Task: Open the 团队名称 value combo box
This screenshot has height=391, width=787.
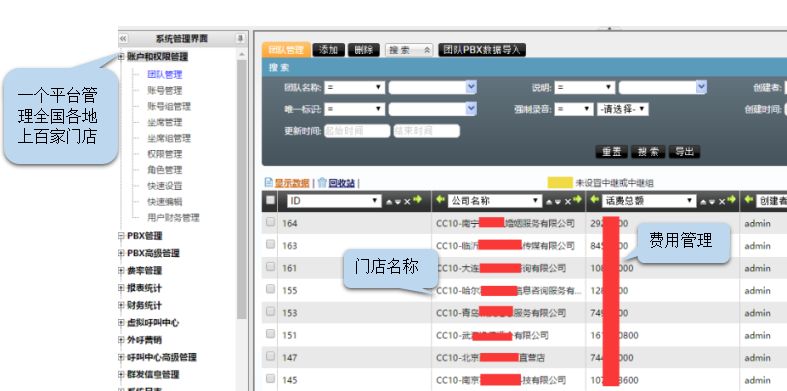Action: pos(433,87)
